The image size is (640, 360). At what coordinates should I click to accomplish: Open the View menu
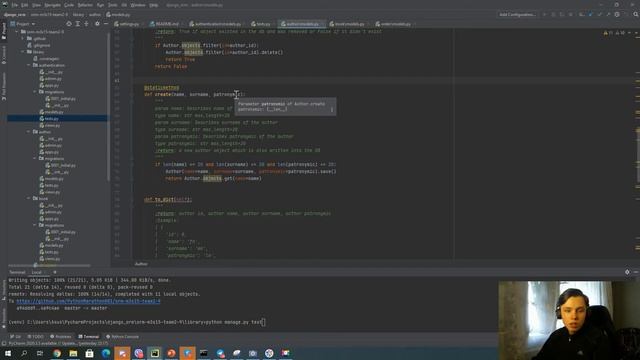pos(36,5)
